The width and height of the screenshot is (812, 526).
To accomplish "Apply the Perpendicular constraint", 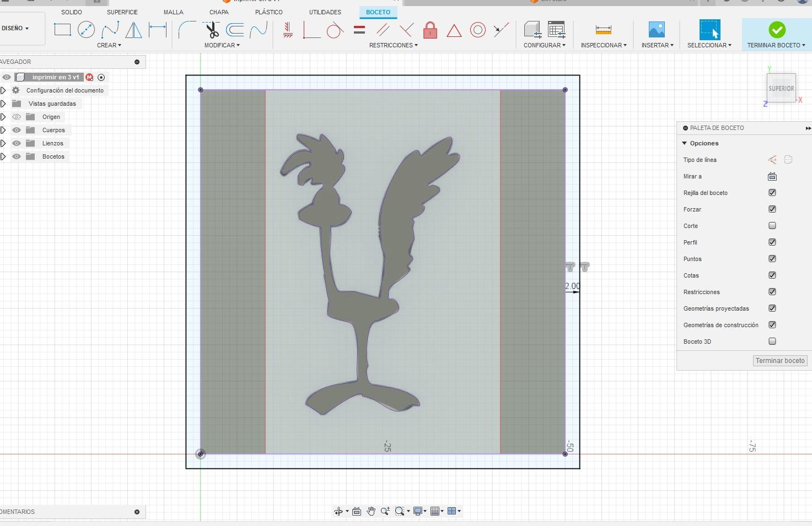I will pos(406,30).
